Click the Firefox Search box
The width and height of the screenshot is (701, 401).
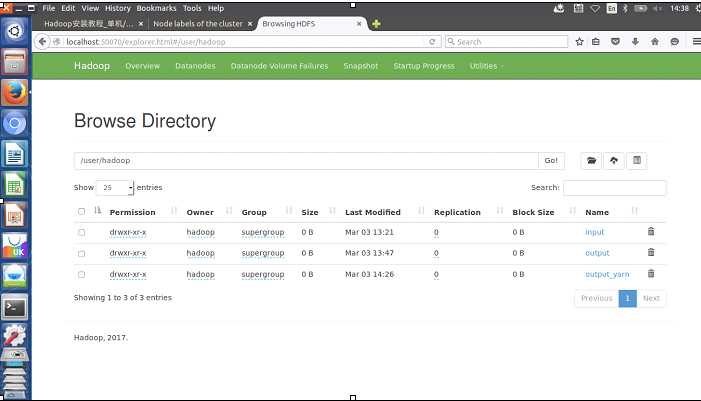(x=506, y=42)
